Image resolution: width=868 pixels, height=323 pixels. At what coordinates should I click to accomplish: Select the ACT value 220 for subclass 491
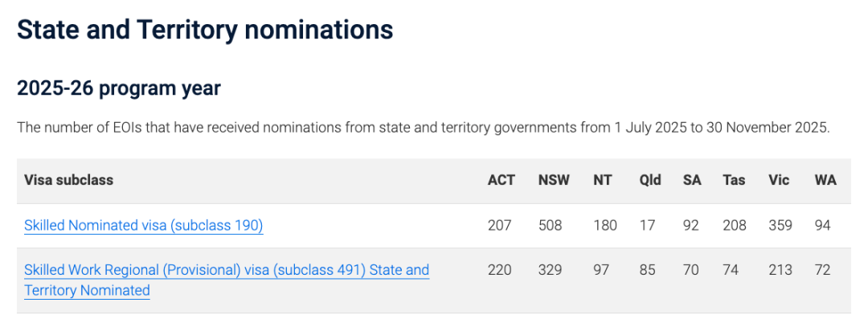pyautogui.click(x=500, y=270)
